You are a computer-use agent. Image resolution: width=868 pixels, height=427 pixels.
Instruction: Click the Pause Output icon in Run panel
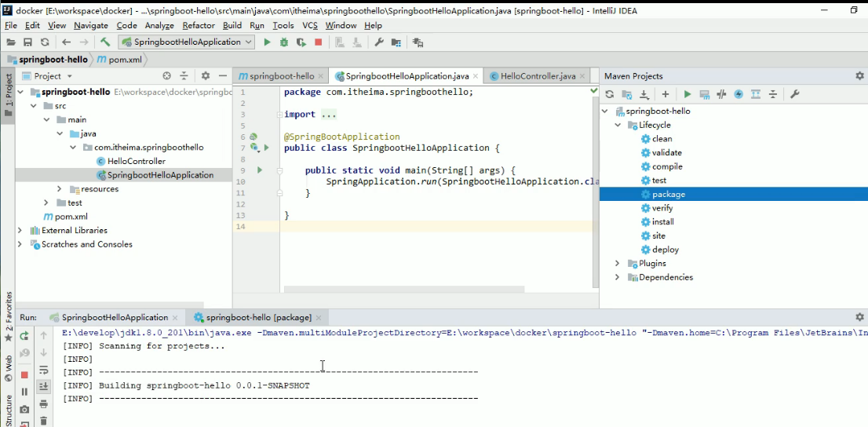pos(24,392)
